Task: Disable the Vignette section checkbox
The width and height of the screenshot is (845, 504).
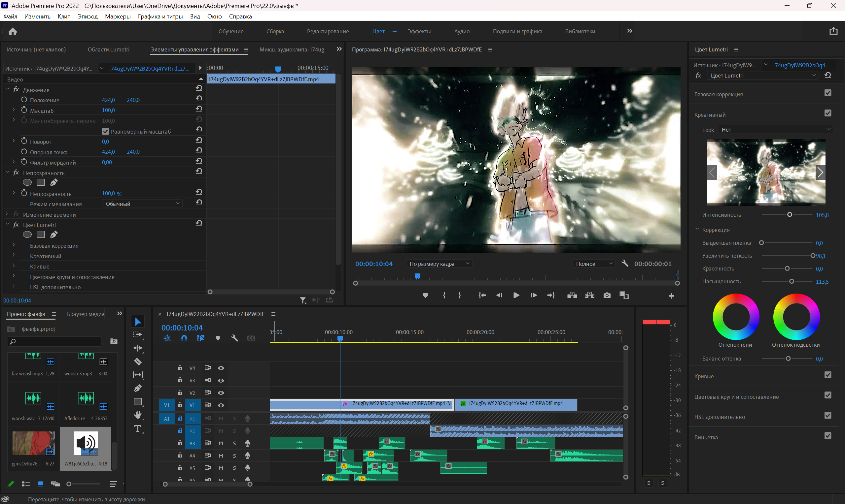Action: [828, 436]
